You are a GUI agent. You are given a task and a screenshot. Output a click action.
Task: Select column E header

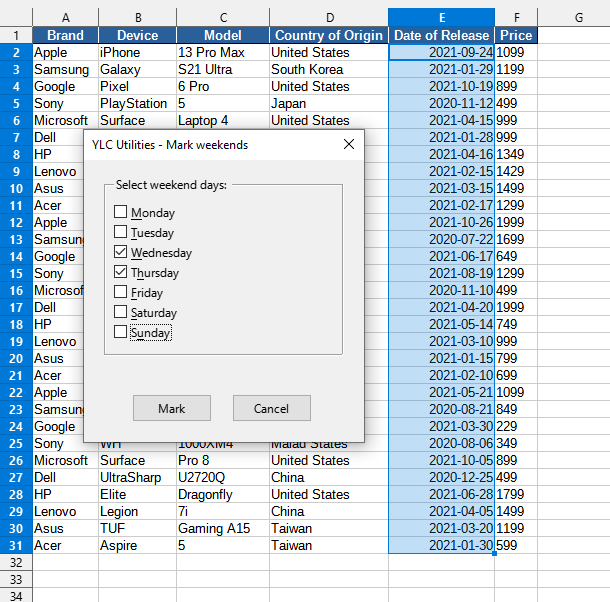[x=441, y=17]
